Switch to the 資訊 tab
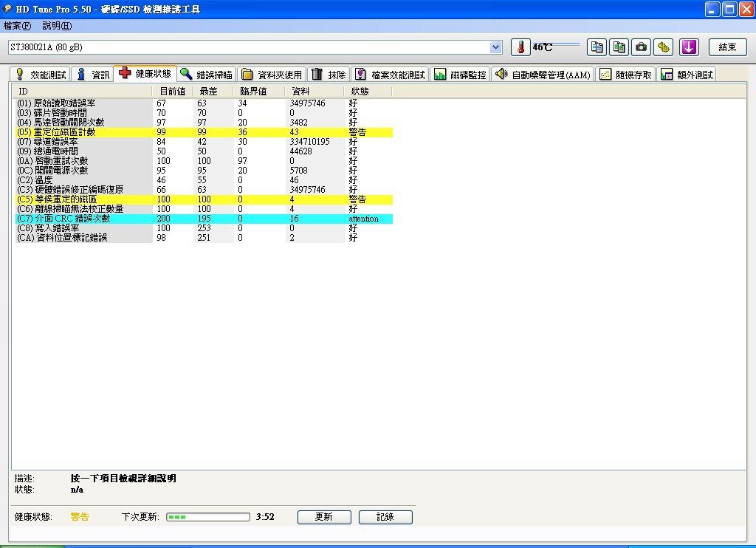This screenshot has height=548, width=756. (x=92, y=75)
